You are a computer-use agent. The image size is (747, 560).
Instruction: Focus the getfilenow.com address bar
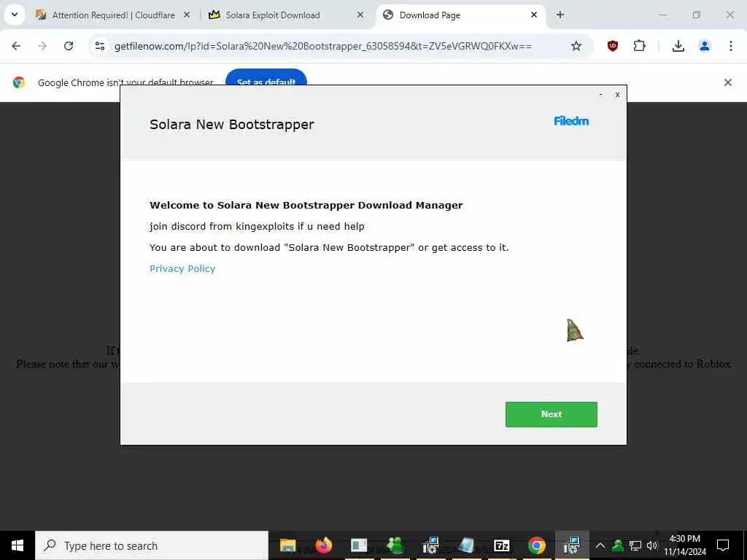(x=323, y=46)
